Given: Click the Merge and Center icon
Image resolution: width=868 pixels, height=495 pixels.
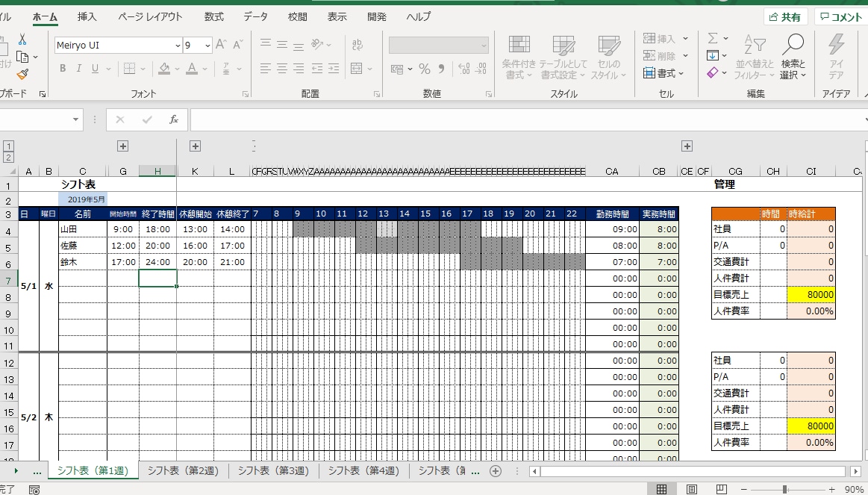Looking at the screenshot, I should (x=357, y=69).
